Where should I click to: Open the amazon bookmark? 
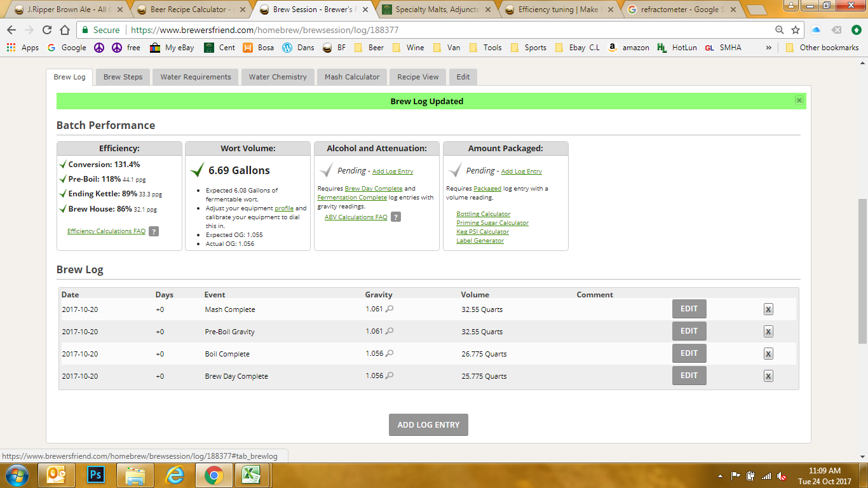(x=628, y=48)
